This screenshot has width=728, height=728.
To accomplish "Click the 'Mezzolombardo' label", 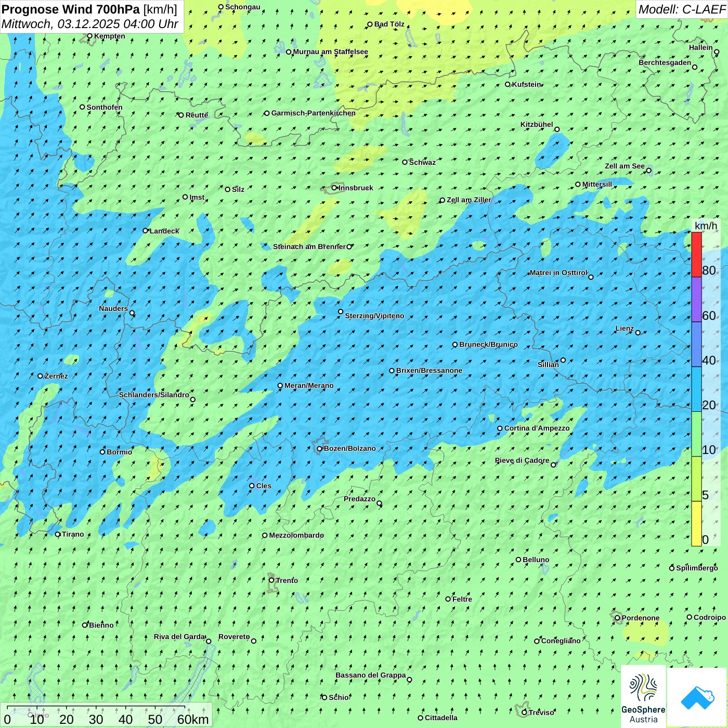I will pyautogui.click(x=296, y=535).
